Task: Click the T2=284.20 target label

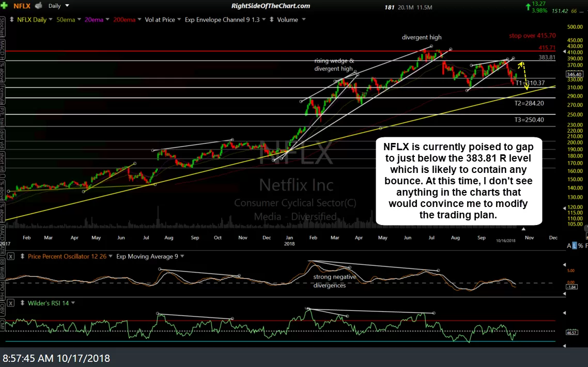Action: 529,103
